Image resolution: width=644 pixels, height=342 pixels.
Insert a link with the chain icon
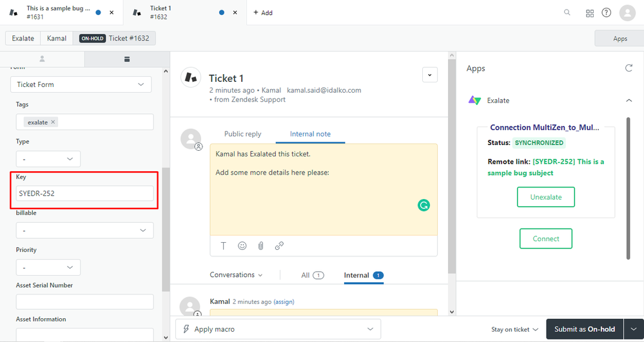[x=279, y=246]
